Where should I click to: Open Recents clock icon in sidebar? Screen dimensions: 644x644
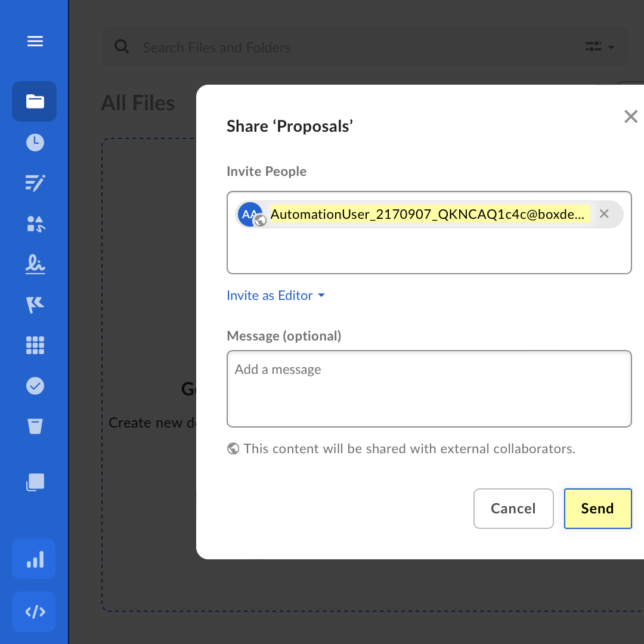35,142
